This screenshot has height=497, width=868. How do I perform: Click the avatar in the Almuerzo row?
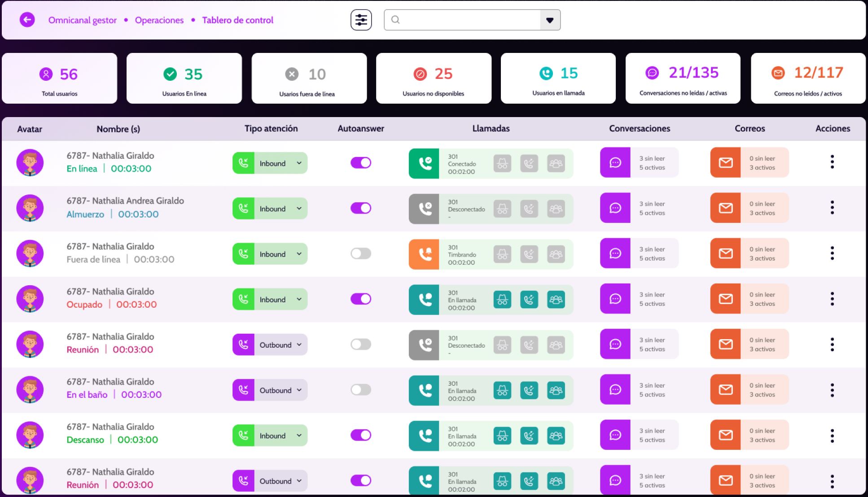pyautogui.click(x=30, y=208)
